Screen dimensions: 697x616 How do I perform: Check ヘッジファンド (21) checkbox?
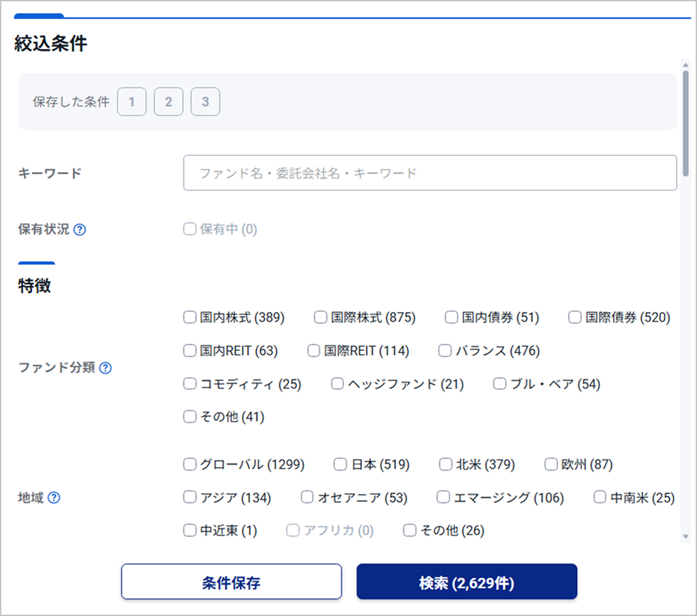337,384
